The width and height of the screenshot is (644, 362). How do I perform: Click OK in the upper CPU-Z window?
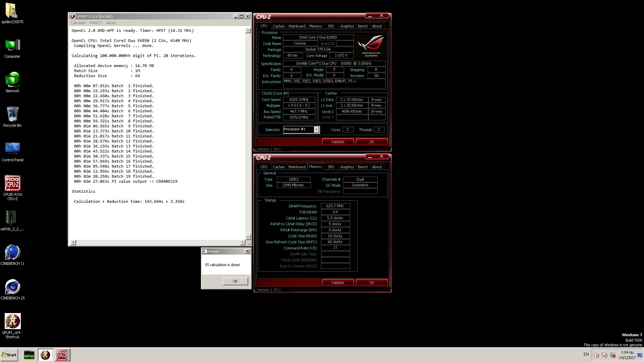(x=372, y=142)
